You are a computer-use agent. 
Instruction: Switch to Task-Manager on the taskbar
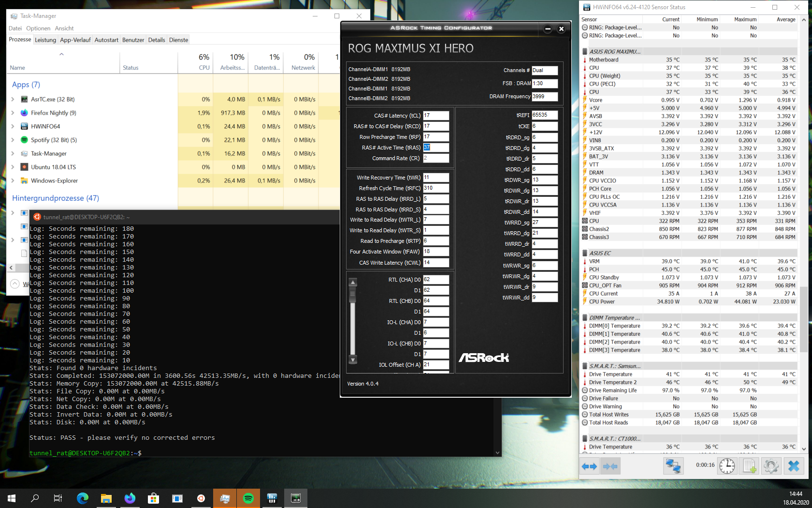click(x=225, y=498)
